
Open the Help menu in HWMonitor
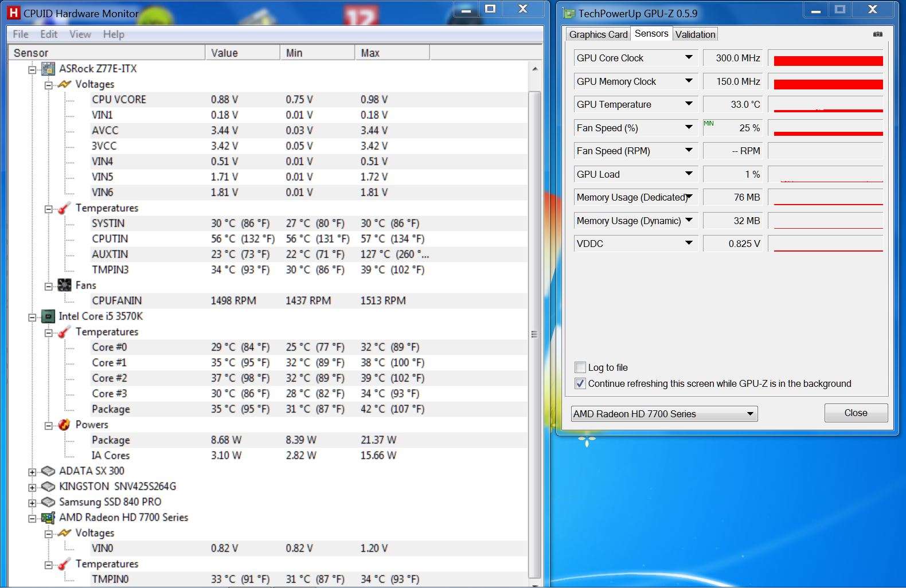coord(114,34)
